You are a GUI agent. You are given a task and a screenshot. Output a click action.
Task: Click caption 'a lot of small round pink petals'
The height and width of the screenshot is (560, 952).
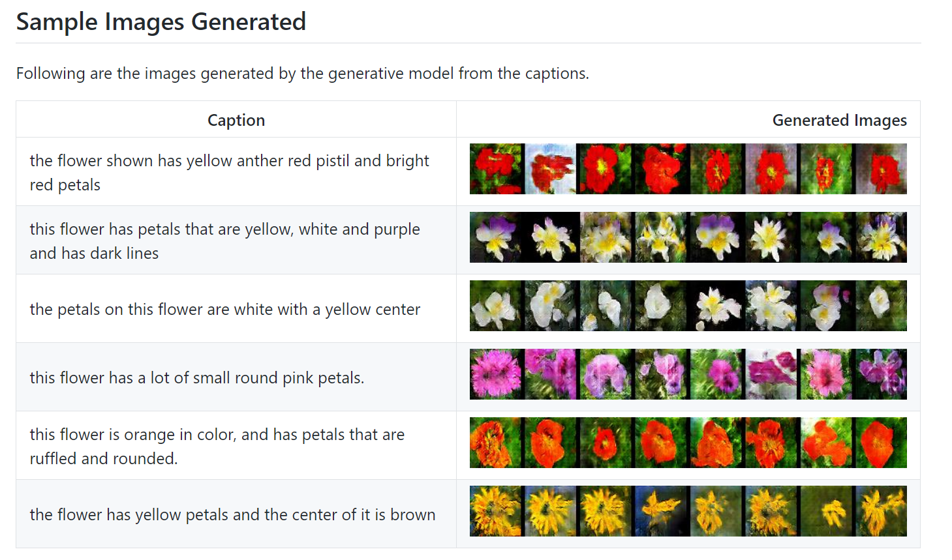coord(196,377)
